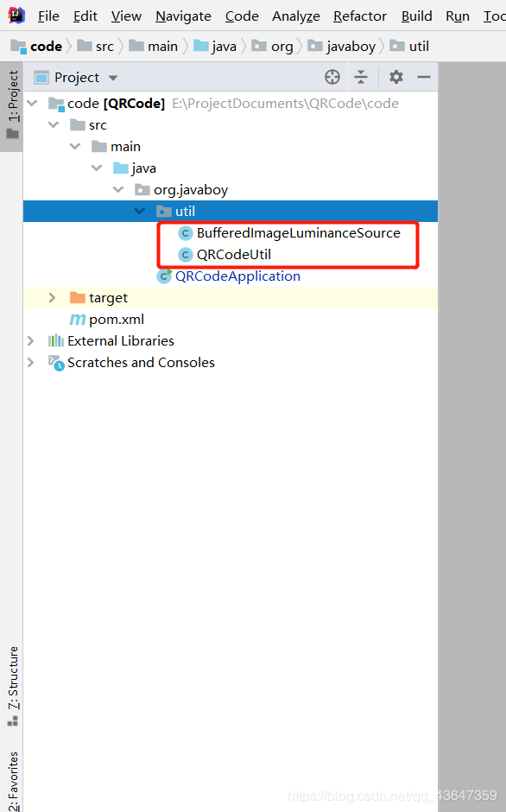Collapse the org.javaboy package node
Image resolution: width=506 pixels, height=812 pixels.
[x=118, y=189]
